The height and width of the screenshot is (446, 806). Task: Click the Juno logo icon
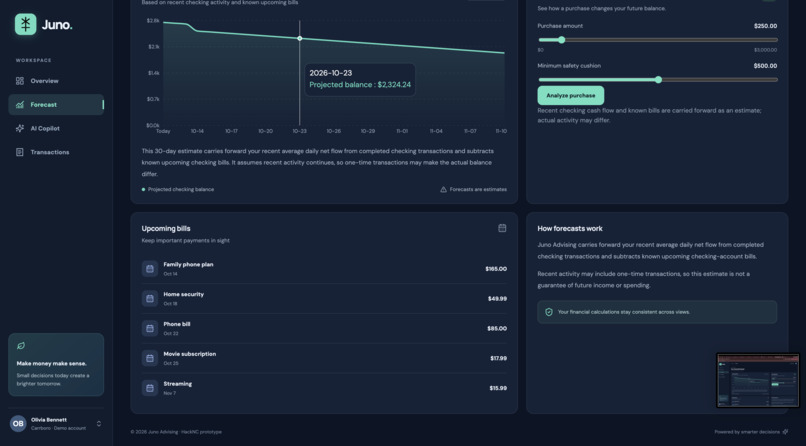(26, 24)
